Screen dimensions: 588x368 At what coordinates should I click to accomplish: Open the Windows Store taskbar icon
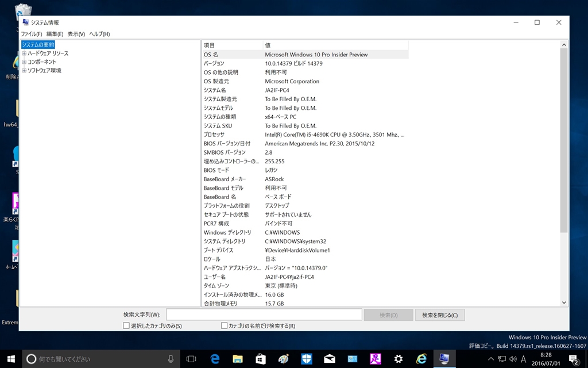tap(261, 359)
